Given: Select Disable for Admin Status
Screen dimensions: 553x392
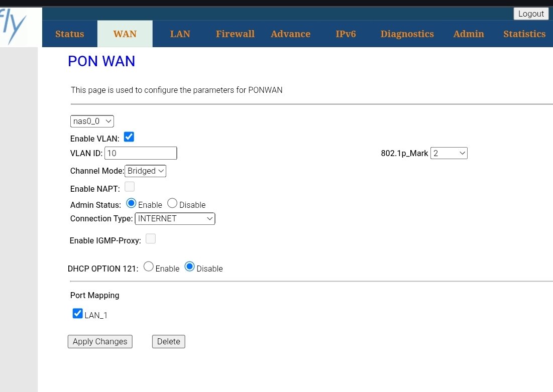Looking at the screenshot, I should coord(172,203).
